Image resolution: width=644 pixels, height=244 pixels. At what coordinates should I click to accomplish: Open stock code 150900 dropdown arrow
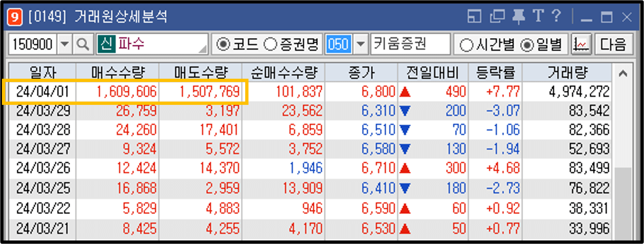65,44
